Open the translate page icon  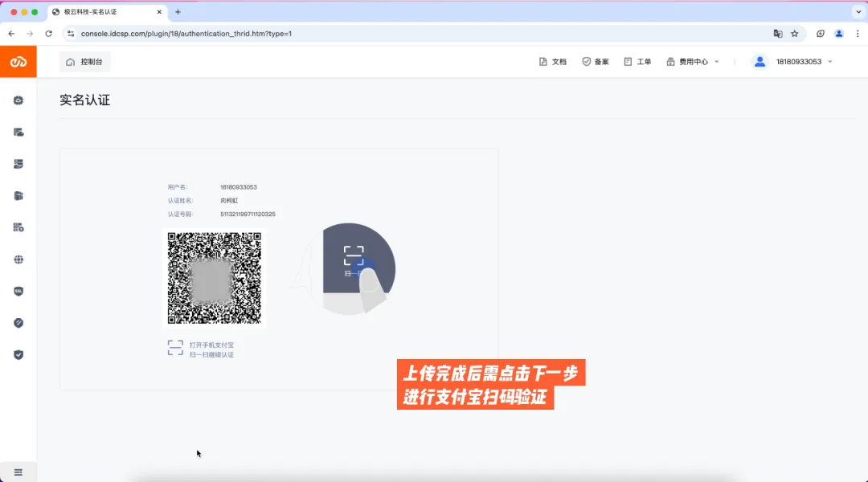point(778,34)
